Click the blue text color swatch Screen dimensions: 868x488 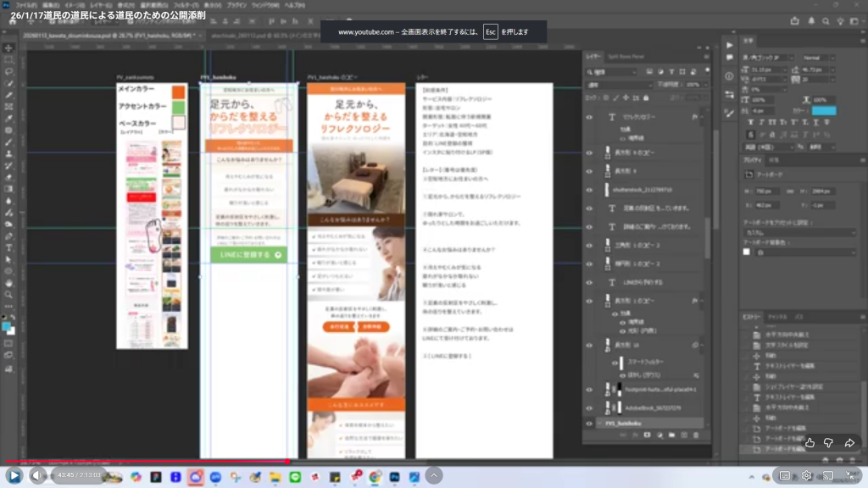click(823, 110)
